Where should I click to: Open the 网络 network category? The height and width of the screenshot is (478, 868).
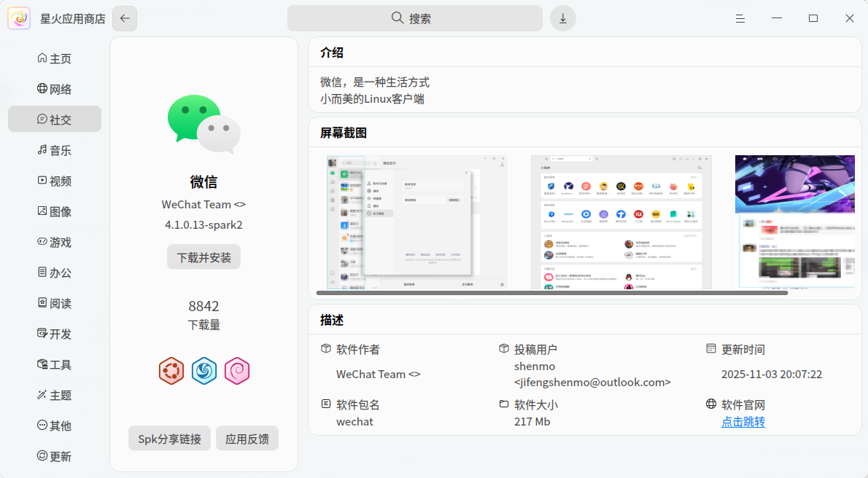[x=54, y=89]
